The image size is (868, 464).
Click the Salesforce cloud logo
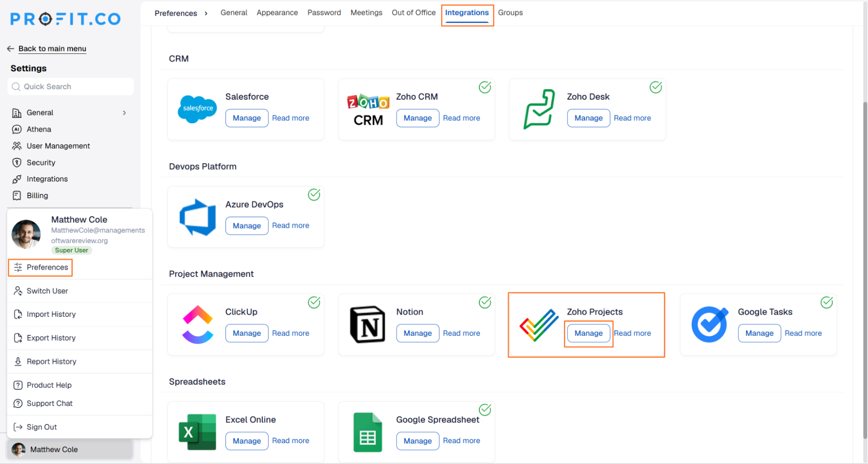(198, 109)
